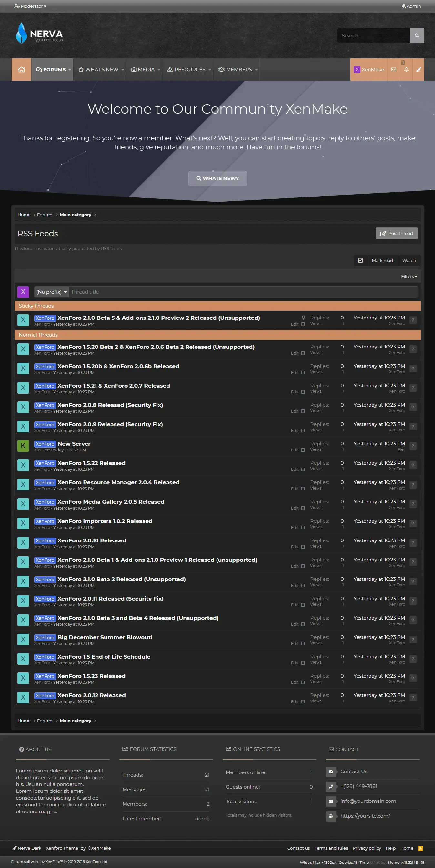
Task: Open the RESOURCES tab
Action: [186, 69]
